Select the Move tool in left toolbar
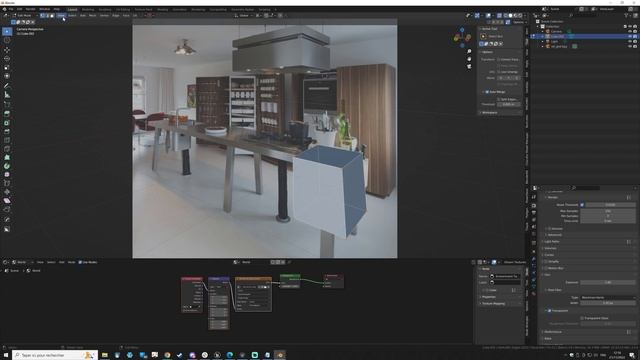Image resolution: width=640 pixels, height=360 pixels. tap(7, 50)
